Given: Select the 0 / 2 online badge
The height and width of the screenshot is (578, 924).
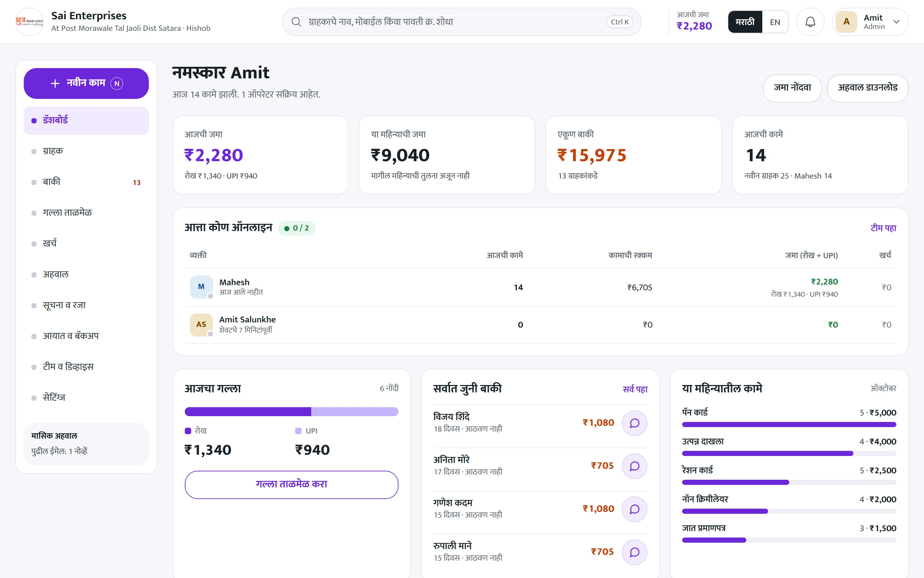Looking at the screenshot, I should [x=297, y=228].
